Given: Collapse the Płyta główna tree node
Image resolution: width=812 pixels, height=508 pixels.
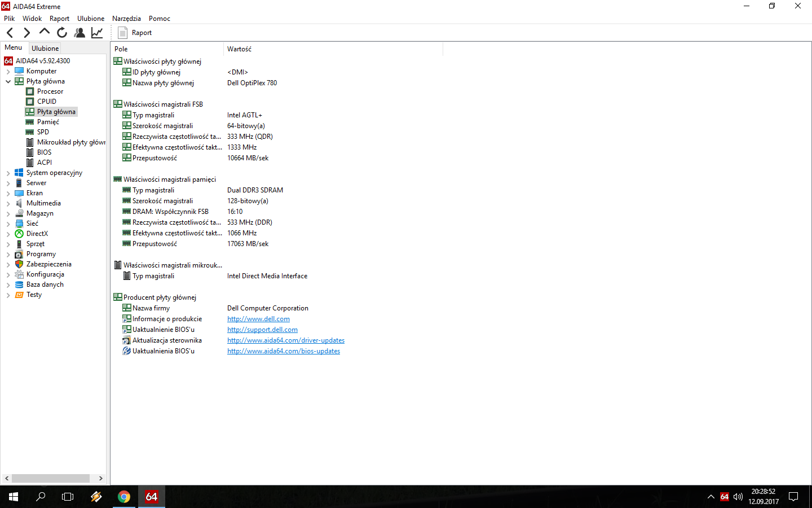Looking at the screenshot, I should (x=8, y=81).
